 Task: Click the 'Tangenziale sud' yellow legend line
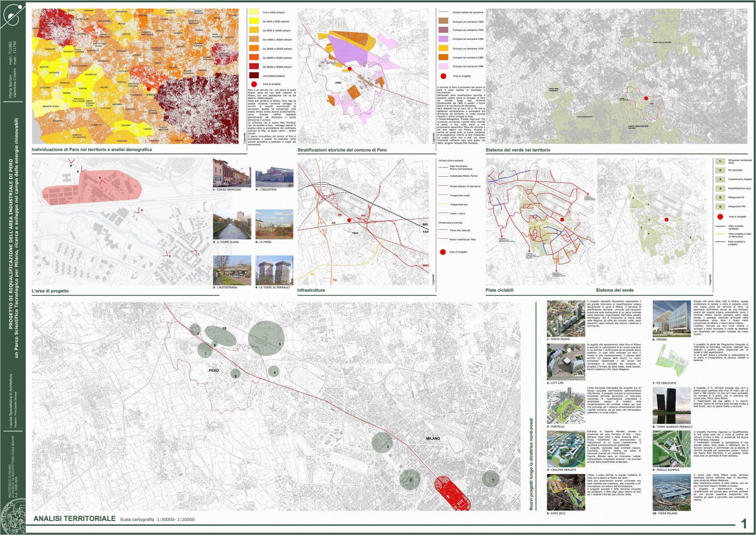click(443, 204)
